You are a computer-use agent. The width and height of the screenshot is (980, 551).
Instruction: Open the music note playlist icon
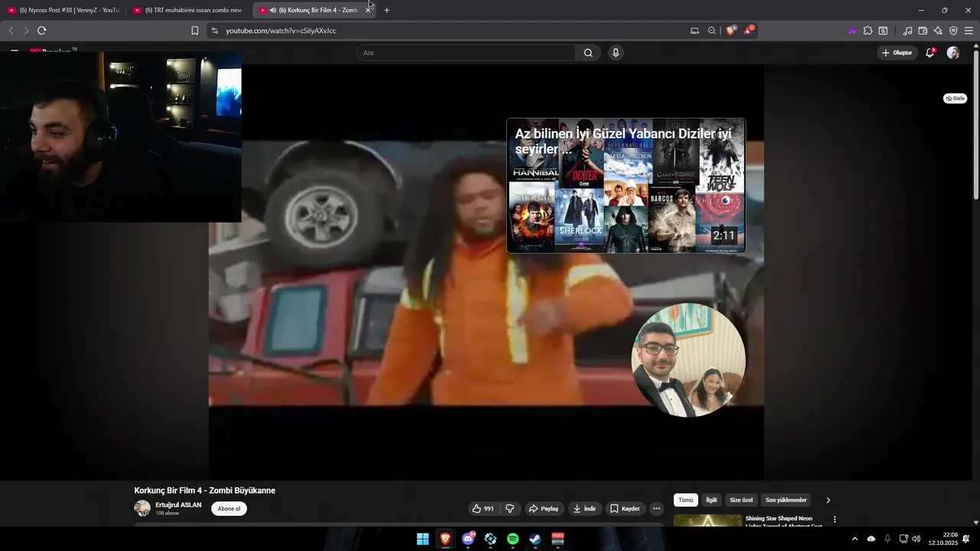[907, 31]
